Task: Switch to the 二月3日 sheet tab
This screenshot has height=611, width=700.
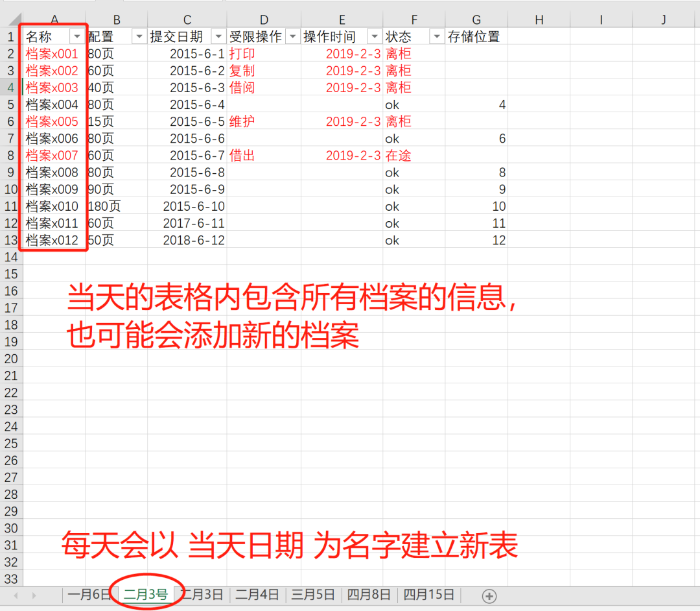Action: pos(203,595)
